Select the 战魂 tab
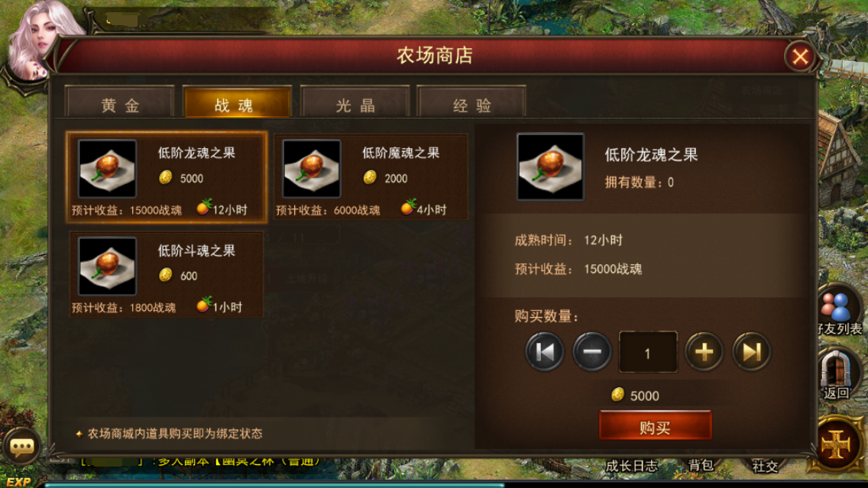This screenshot has height=488, width=868. click(x=238, y=102)
